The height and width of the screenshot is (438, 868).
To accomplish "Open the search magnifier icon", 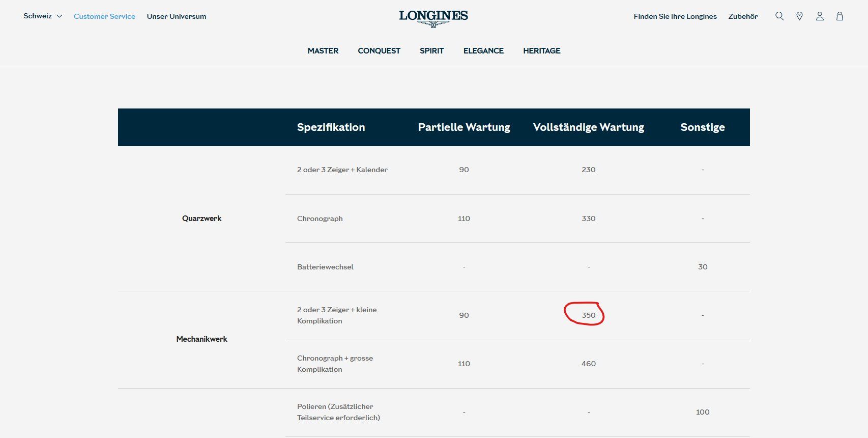I will (x=779, y=16).
